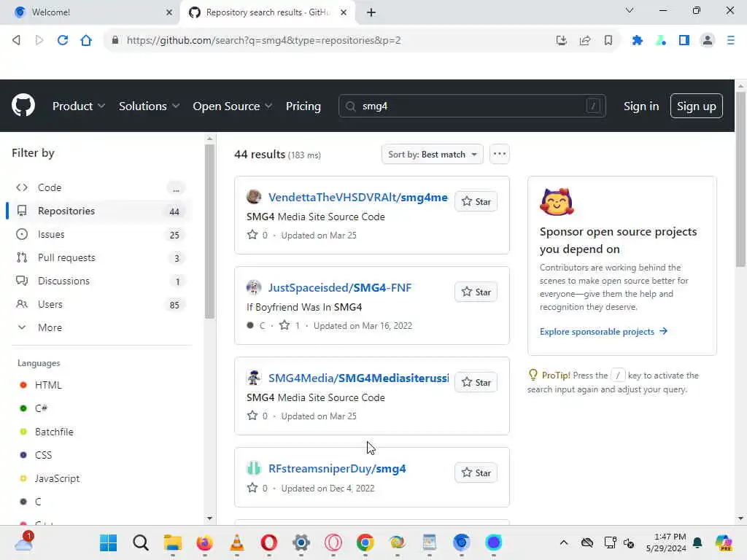
Task: Click the Sign up button
Action: [696, 106]
